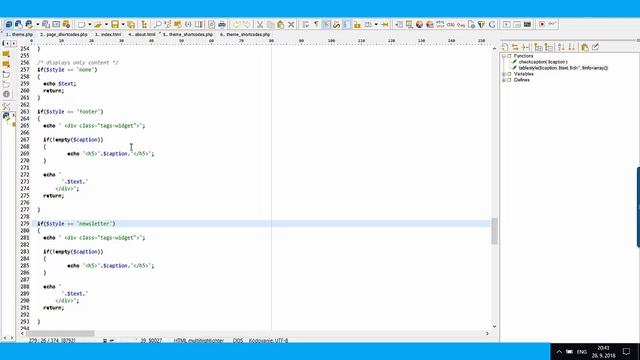This screenshot has width=640, height=360.
Task: Open the Open file dropdown arrow
Action: pos(106,24)
